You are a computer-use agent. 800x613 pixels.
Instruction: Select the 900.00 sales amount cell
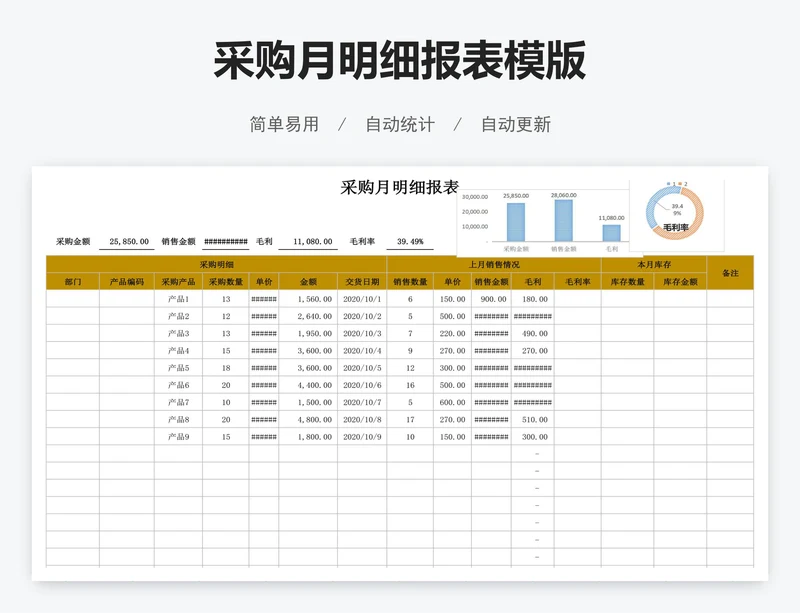491,299
